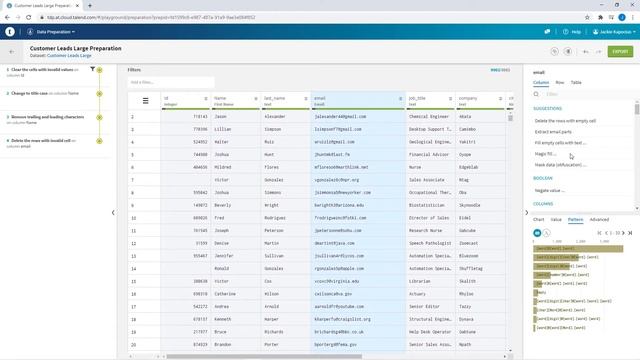Open the Advanced tab
This screenshot has width=640, height=360.
pos(599,220)
